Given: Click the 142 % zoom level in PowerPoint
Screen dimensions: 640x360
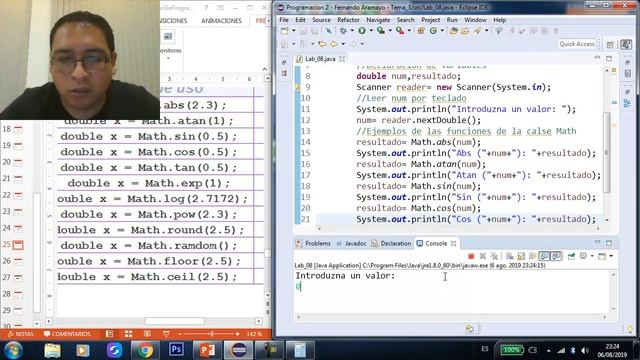Looking at the screenshot, I should [254, 334].
